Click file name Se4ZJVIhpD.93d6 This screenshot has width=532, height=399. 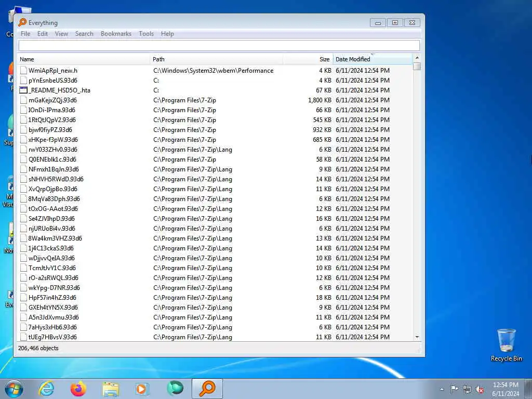pyautogui.click(x=51, y=219)
